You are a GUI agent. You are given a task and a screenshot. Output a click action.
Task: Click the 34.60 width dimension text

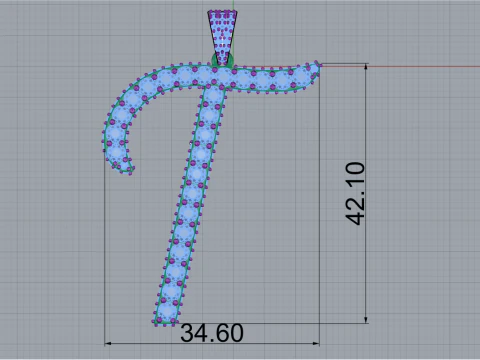pyautogui.click(x=212, y=333)
